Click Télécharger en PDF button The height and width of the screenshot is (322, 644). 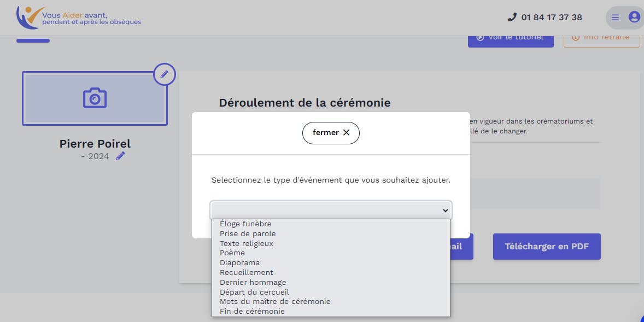click(x=547, y=247)
